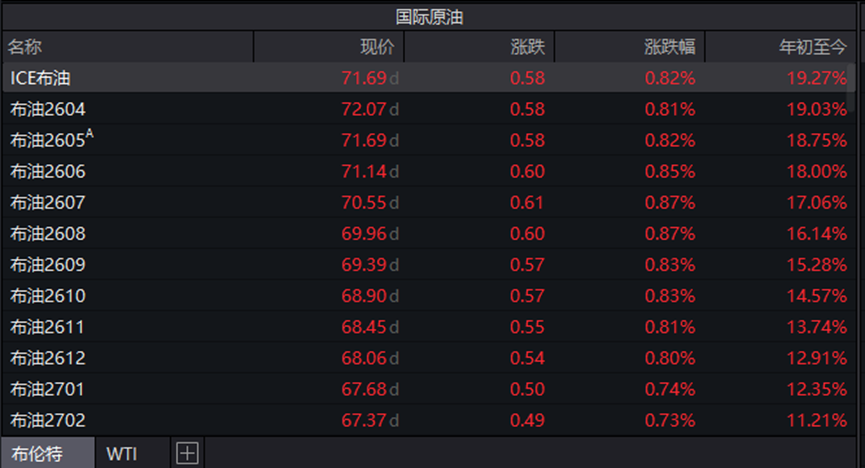Select the 布油2605 contract row
The width and height of the screenshot is (865, 468).
[48, 140]
